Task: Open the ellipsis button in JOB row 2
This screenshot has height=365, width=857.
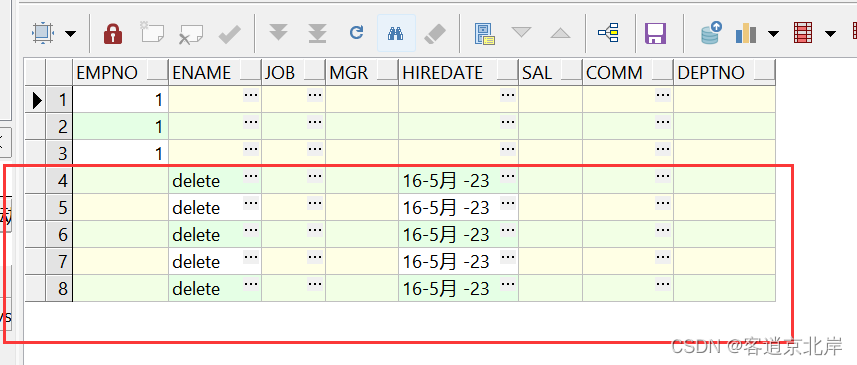Action: click(315, 122)
